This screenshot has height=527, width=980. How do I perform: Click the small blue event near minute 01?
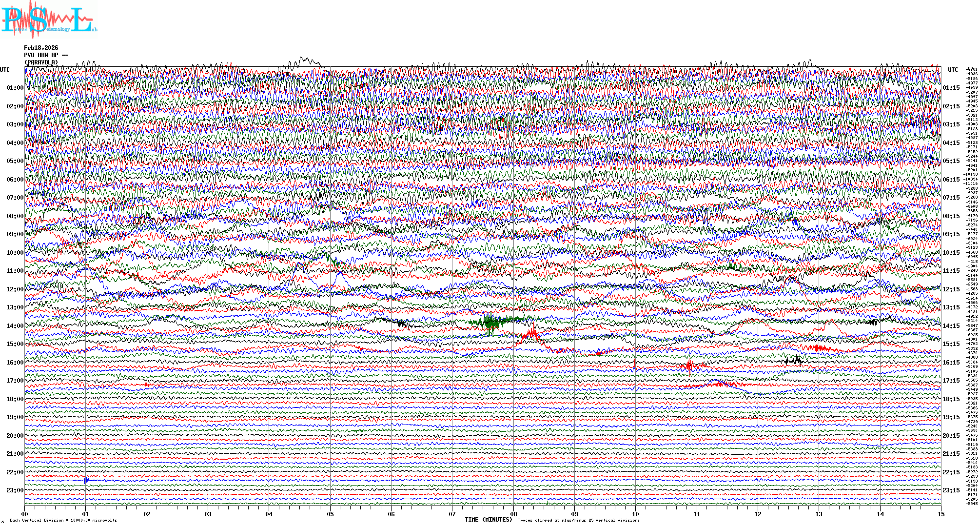(x=86, y=481)
